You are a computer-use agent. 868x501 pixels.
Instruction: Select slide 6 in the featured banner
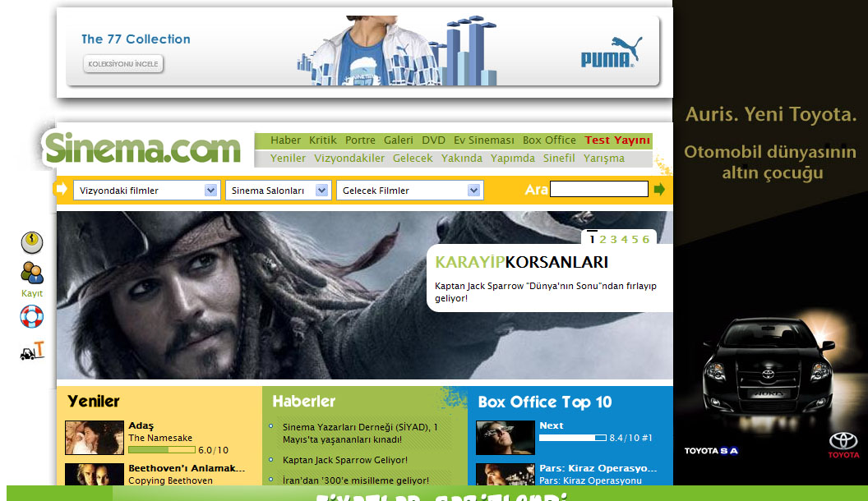(x=645, y=240)
